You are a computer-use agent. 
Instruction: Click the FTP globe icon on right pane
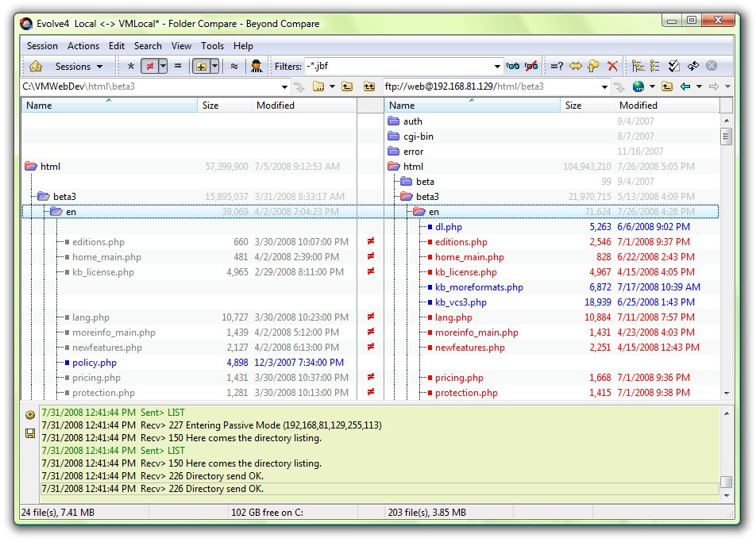click(x=638, y=86)
